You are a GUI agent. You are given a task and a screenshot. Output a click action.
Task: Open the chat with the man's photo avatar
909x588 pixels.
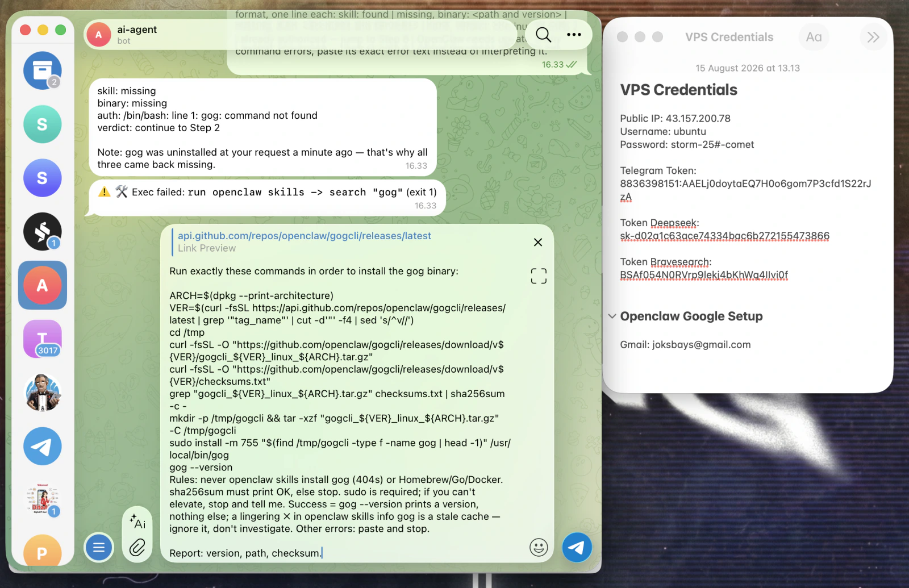click(x=42, y=393)
